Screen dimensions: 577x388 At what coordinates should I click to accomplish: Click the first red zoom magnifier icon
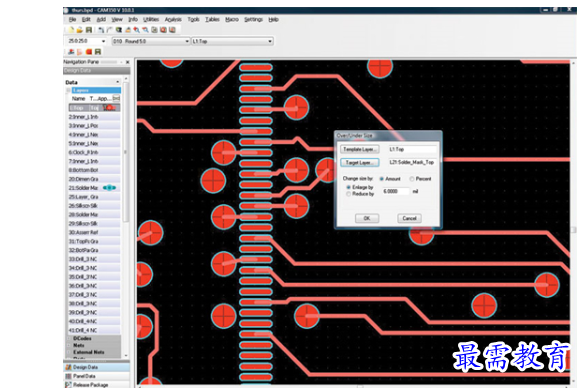click(x=137, y=30)
